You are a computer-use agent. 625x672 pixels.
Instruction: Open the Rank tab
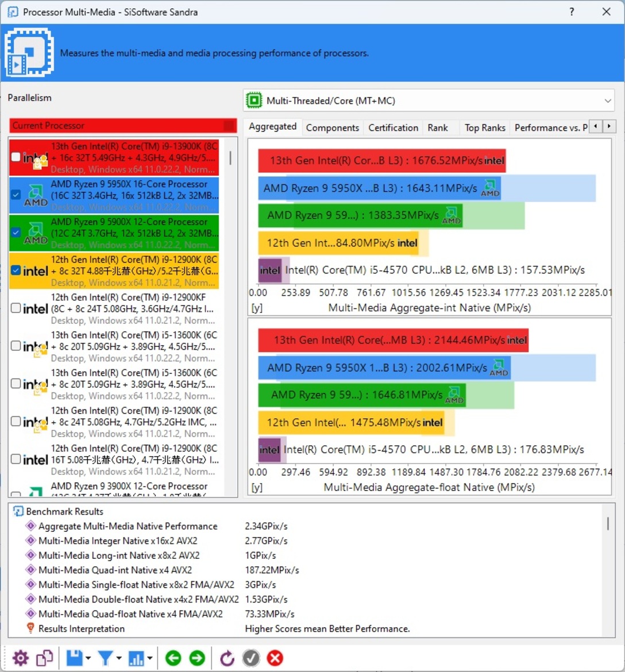click(x=438, y=128)
